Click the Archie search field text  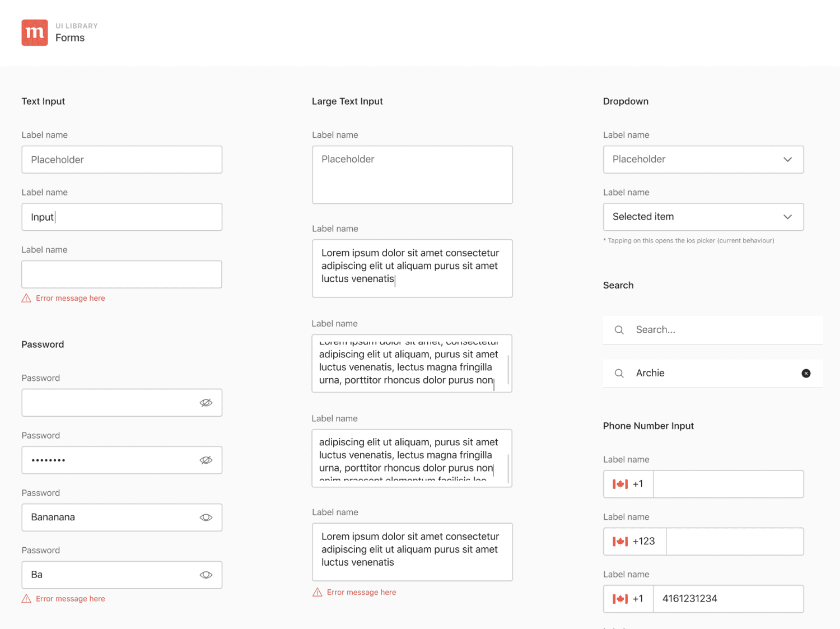click(650, 373)
